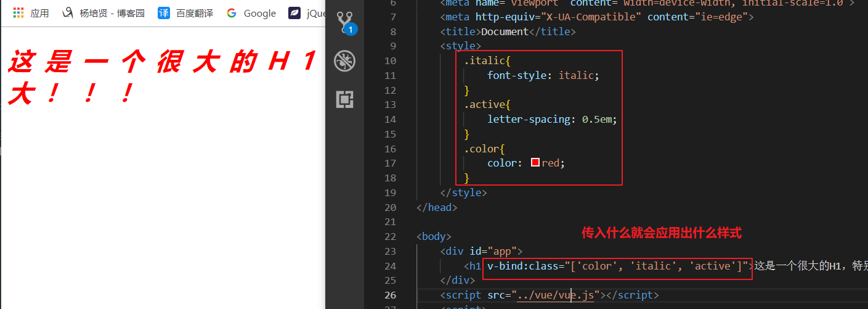Click the '.color{' selector on line 16
The image size is (868, 309).
pos(484,149)
